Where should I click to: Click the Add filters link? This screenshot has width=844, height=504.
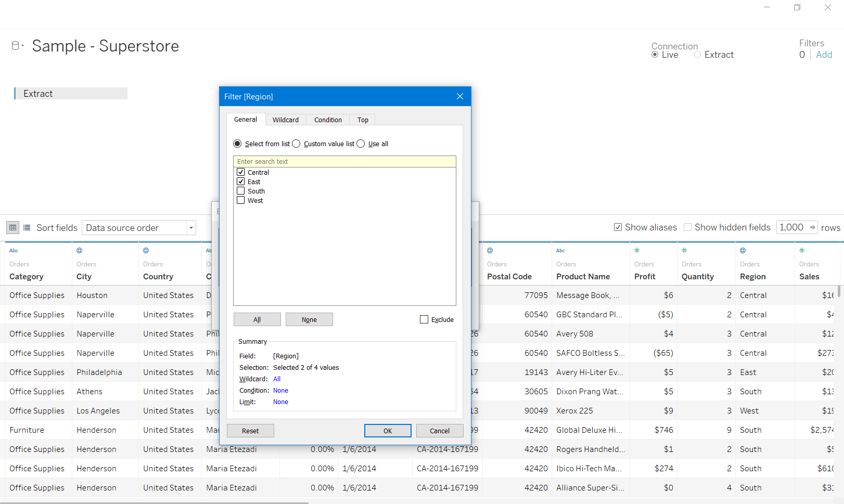tap(824, 55)
